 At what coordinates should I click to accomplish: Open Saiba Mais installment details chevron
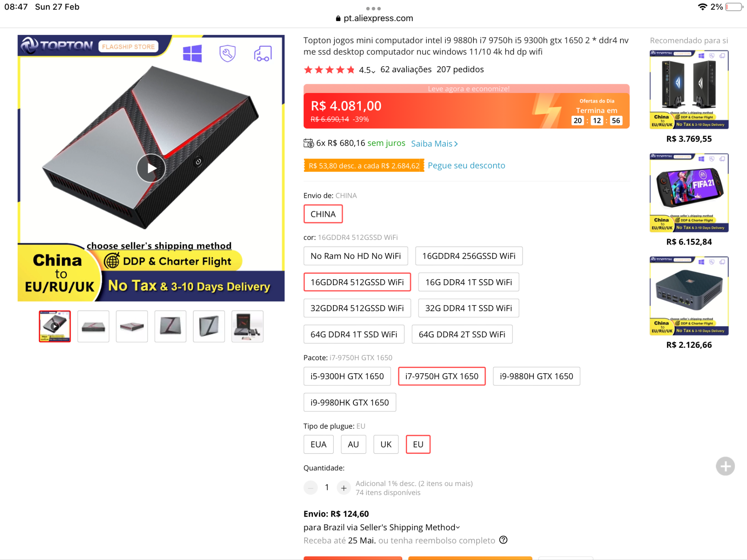456,144
